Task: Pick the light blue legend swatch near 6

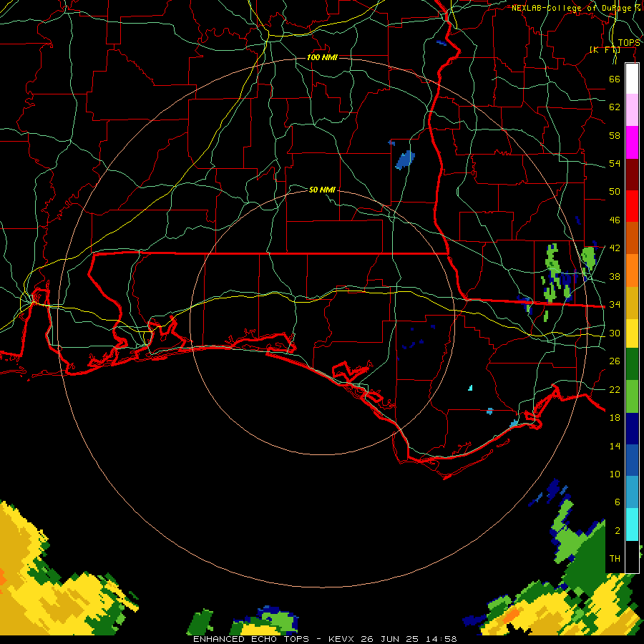Action: pyautogui.click(x=632, y=492)
